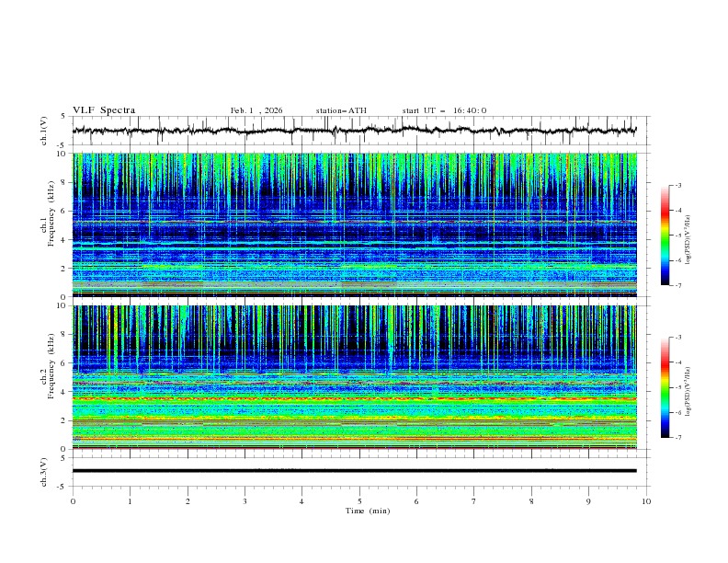Click the "ch.3(V)" waveform axis label
The height and width of the screenshot is (563, 728).
click(x=43, y=472)
